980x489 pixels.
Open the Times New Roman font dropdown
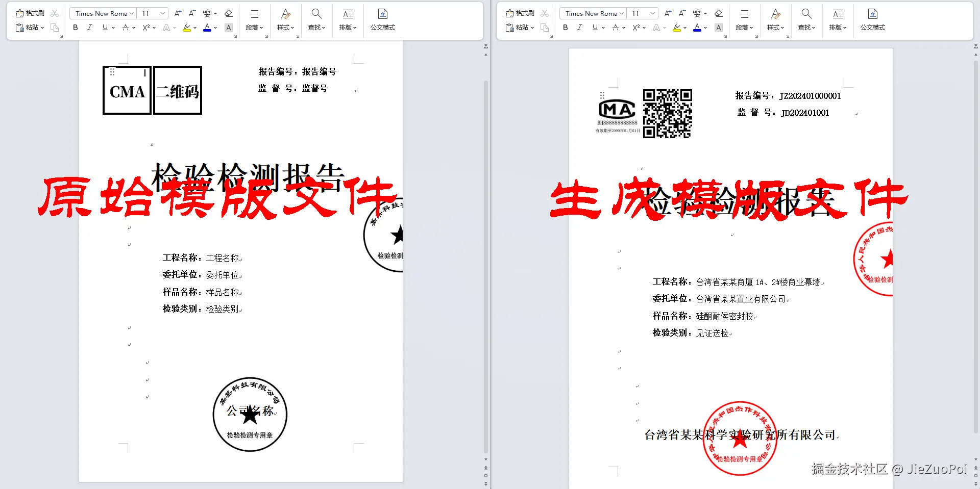131,13
